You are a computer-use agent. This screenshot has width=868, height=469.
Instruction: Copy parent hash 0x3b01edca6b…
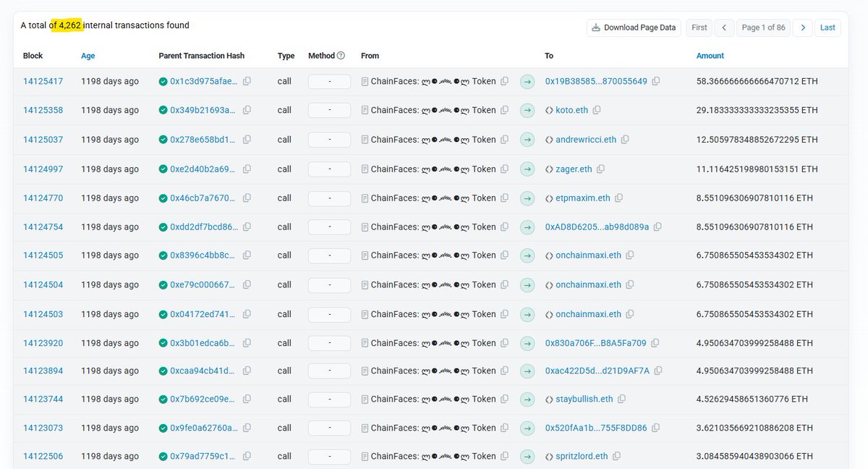point(247,343)
